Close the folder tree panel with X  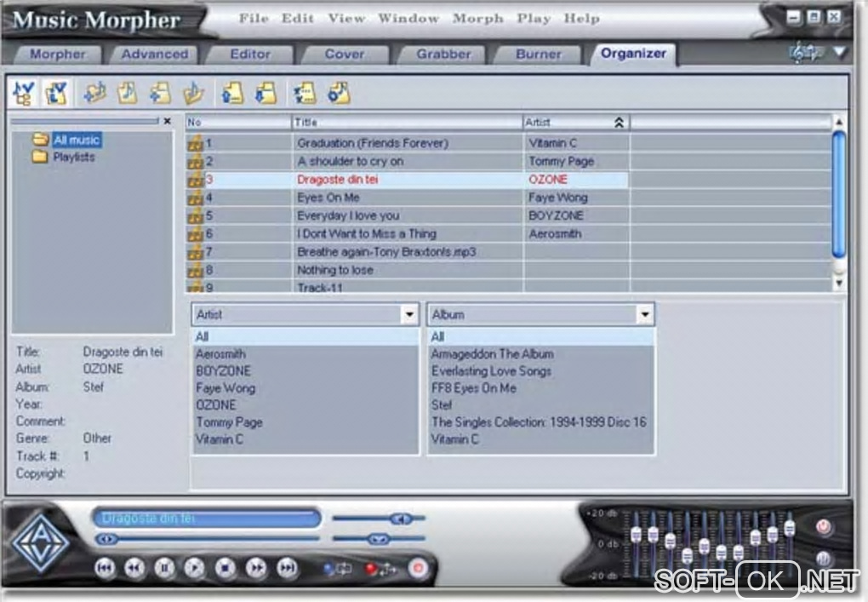coord(167,121)
